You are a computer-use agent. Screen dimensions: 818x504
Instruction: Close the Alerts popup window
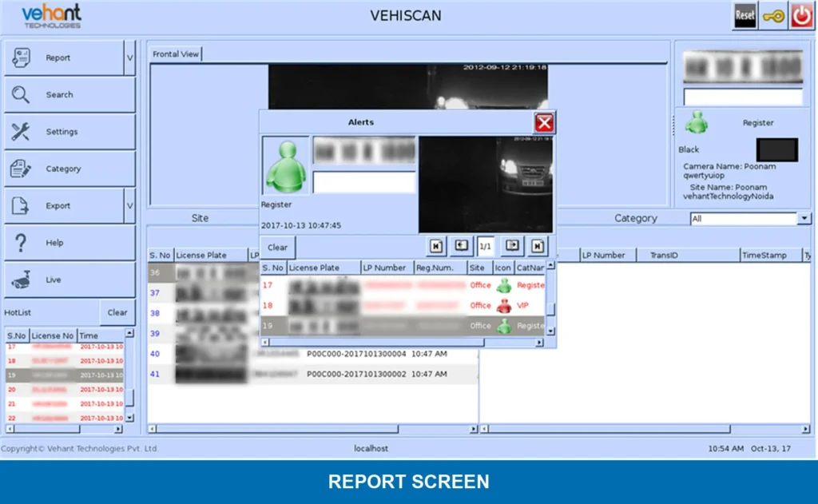[544, 122]
